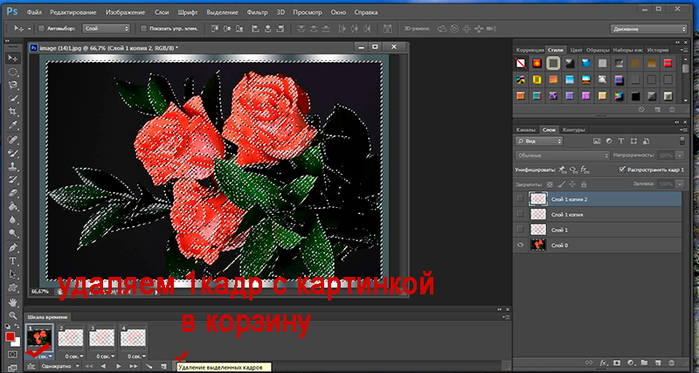Select layer Слой 1 копия row
The width and height of the screenshot is (699, 373).
[x=597, y=214]
